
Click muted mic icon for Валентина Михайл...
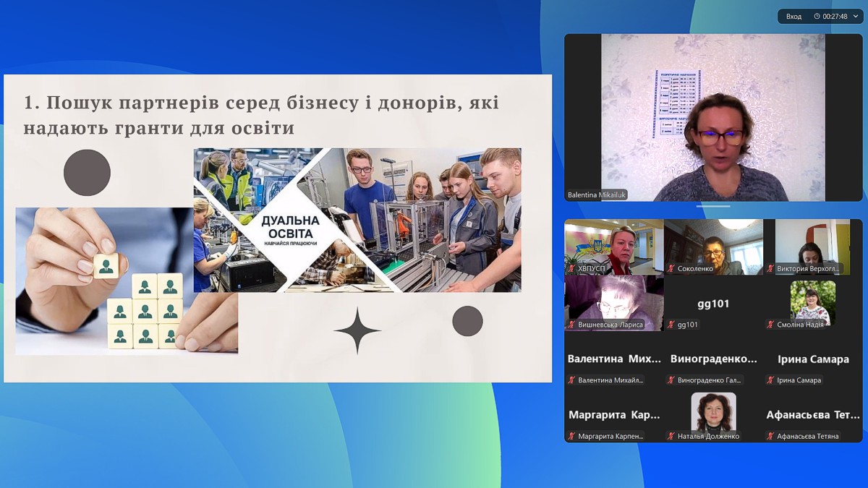coord(571,380)
